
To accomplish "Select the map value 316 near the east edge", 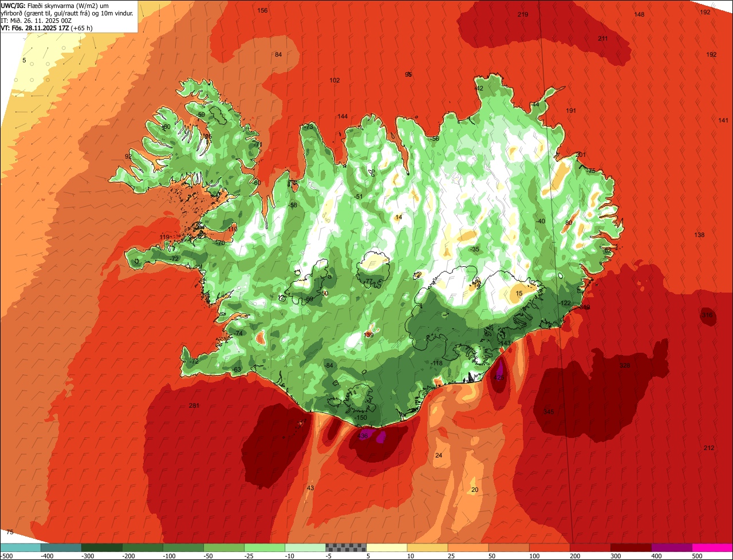I will (707, 316).
